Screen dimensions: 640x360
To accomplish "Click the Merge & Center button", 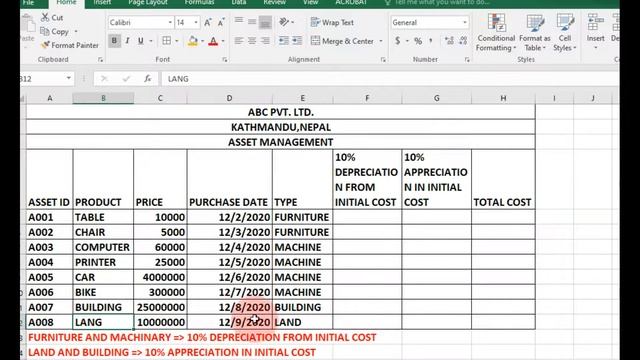I will [343, 41].
